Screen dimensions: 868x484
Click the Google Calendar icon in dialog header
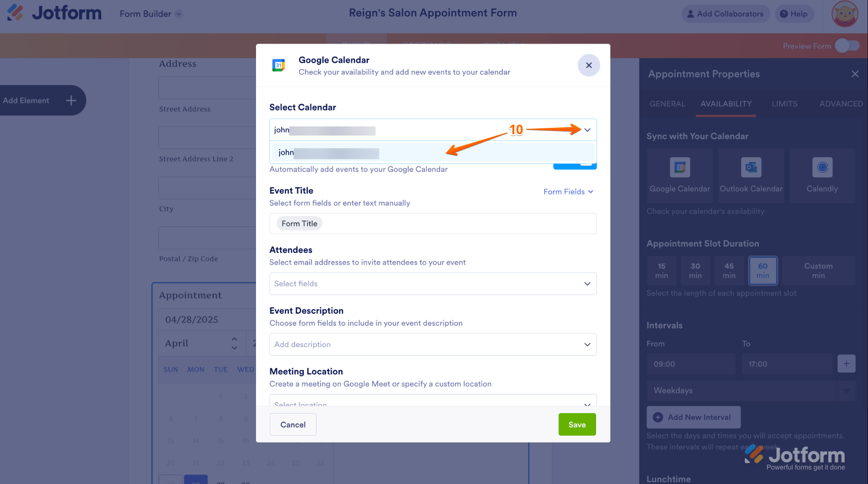click(278, 66)
